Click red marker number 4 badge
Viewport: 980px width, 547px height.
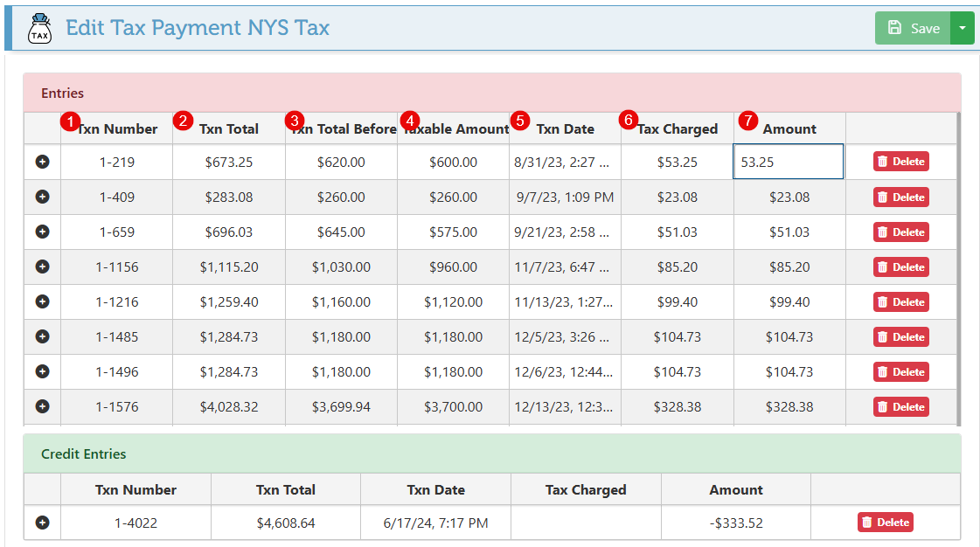410,120
